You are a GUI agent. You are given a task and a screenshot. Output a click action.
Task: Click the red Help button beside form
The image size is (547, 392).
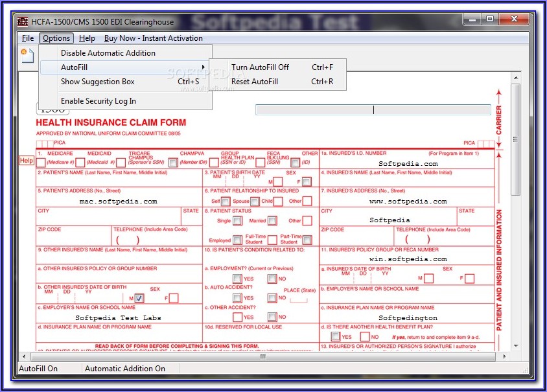click(27, 161)
